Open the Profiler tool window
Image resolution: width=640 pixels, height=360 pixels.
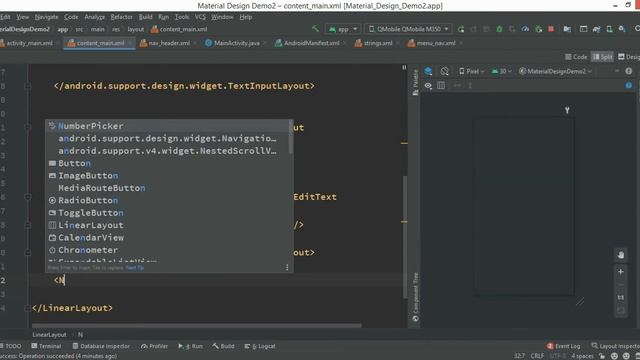click(154, 346)
